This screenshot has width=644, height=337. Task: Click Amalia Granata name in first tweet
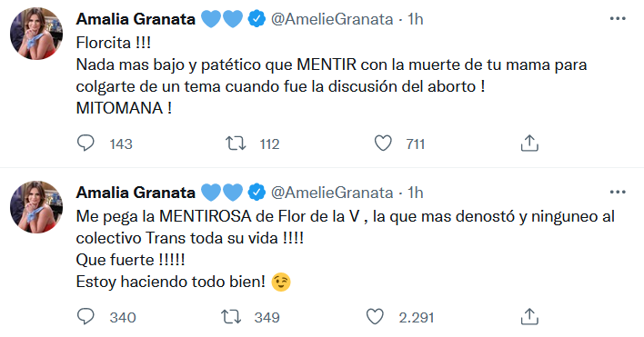(136, 19)
